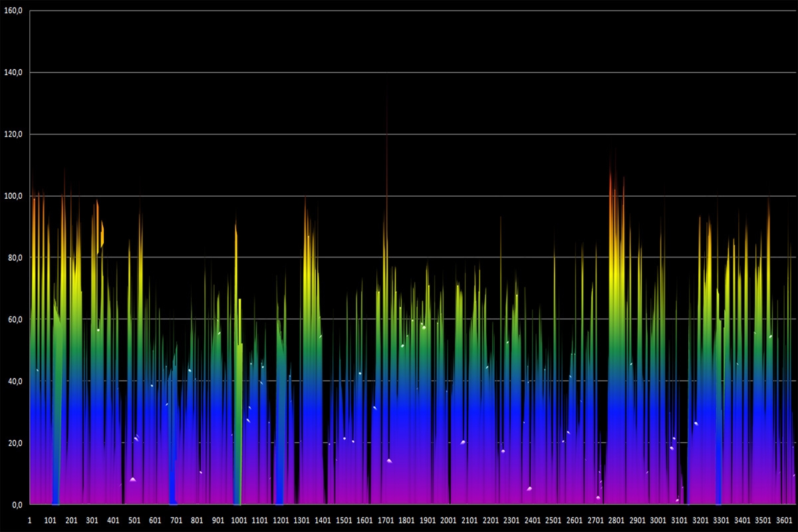Select the x-axis label 1701

386,521
